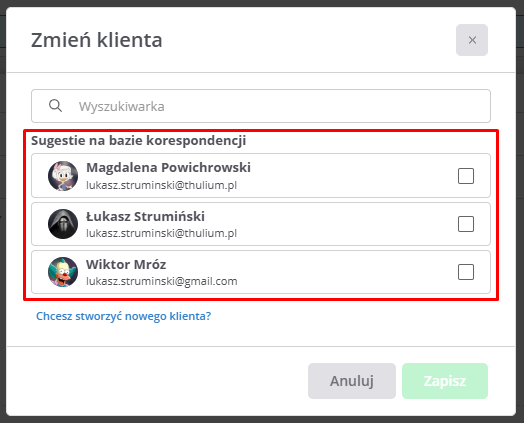This screenshot has height=423, width=524.
Task: Check the box for Magdalena Powichrowski
Action: pos(466,176)
